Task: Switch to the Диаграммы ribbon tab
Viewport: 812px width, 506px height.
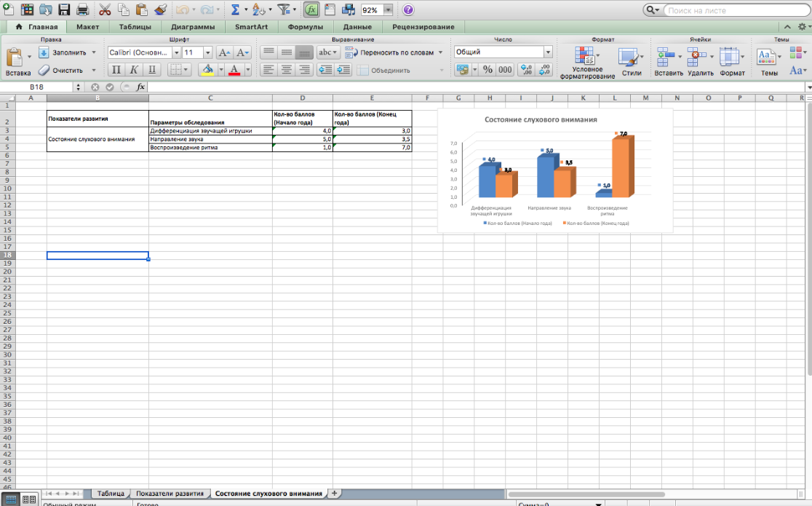Action: point(193,27)
